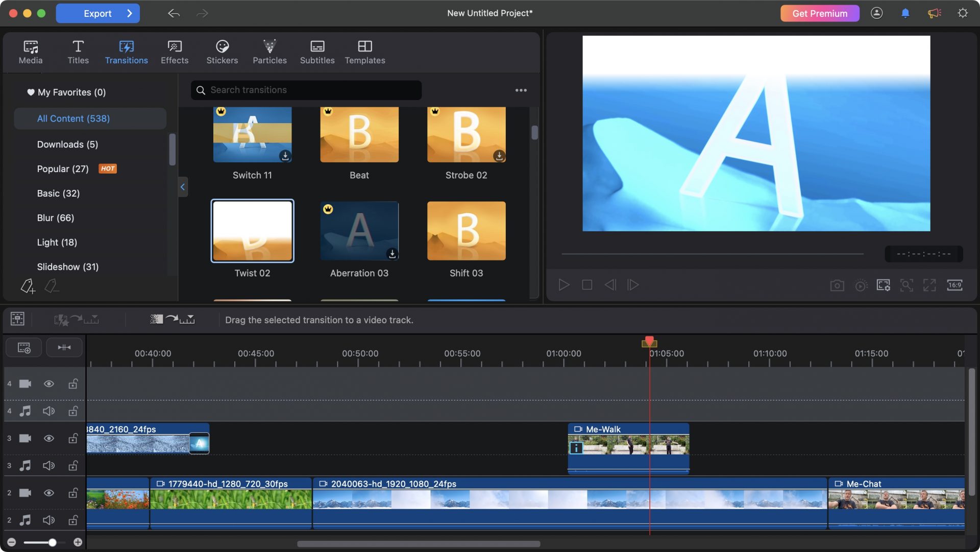Click the fullscreen preview icon
Screen dimensions: 980x552
929,285
